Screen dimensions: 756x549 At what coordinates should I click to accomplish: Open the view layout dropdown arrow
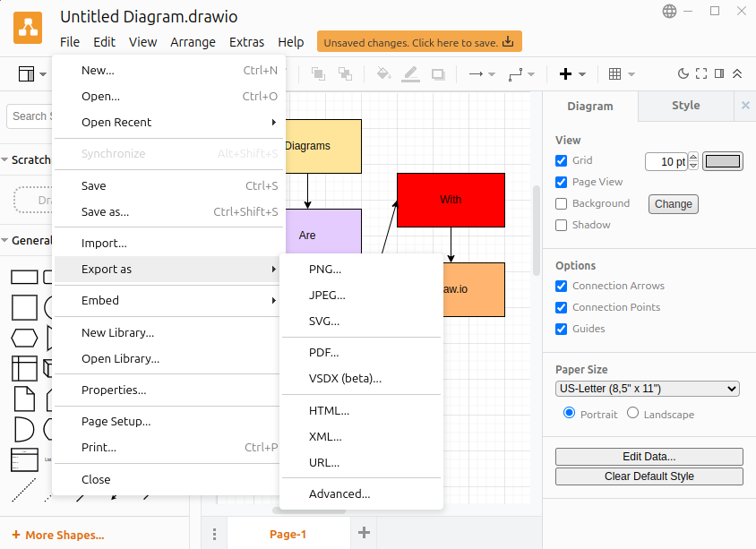[43, 74]
